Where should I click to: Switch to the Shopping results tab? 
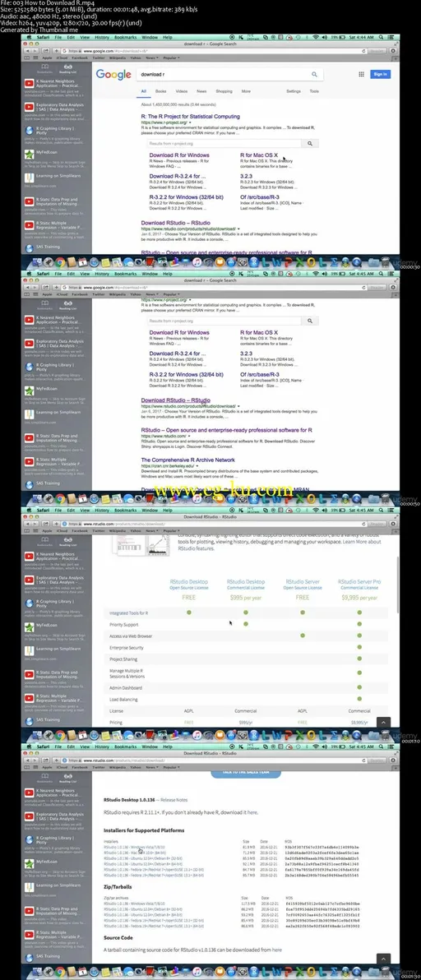coord(224,91)
